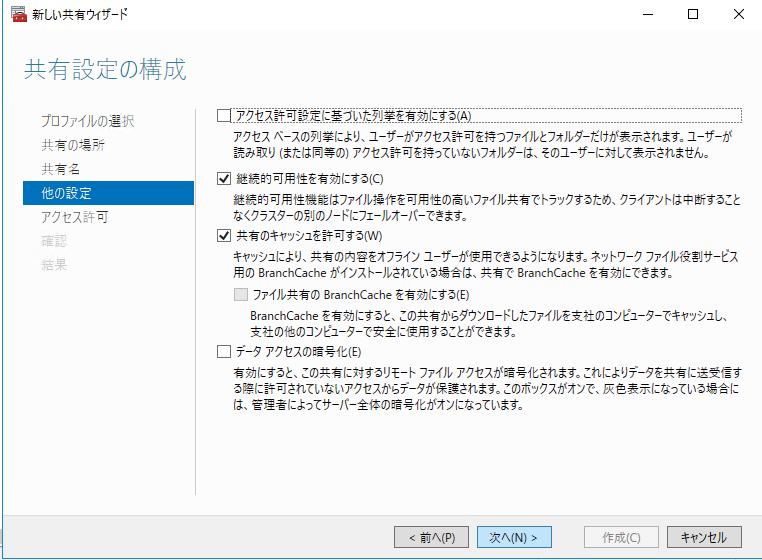762x560 pixels.
Task: Select the greyed 結果 step
Action: [54, 264]
